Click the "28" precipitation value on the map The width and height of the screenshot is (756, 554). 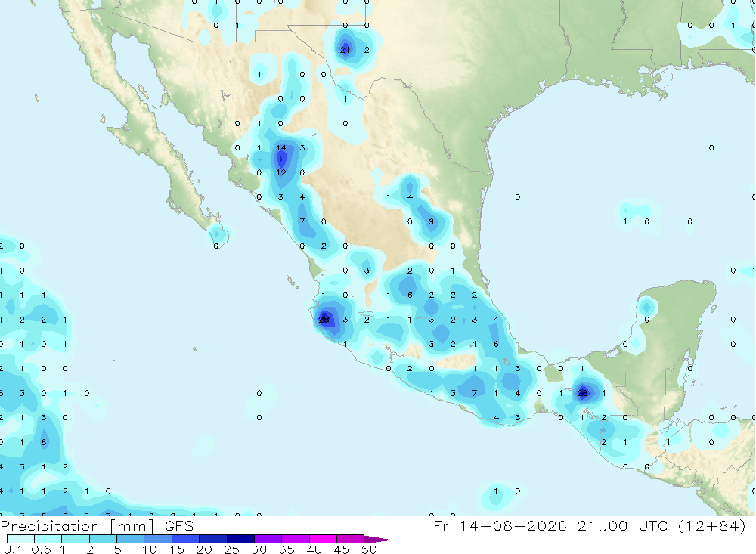(x=324, y=319)
